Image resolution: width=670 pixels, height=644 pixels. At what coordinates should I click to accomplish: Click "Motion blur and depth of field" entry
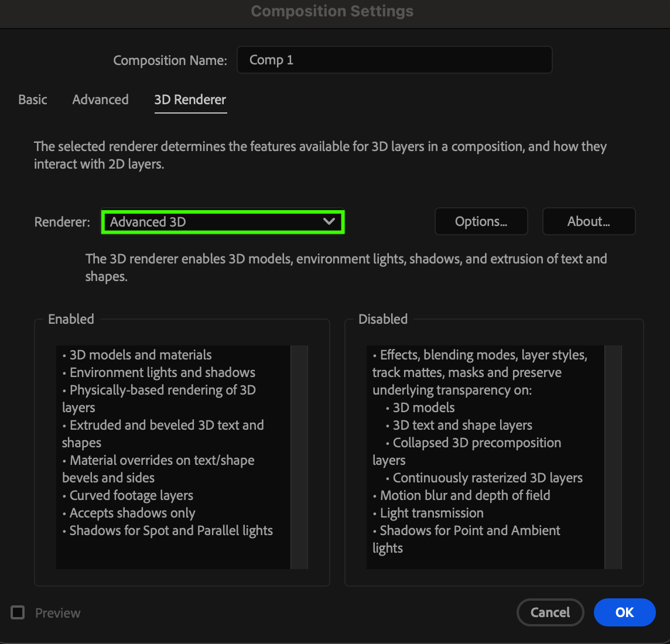[x=465, y=495]
